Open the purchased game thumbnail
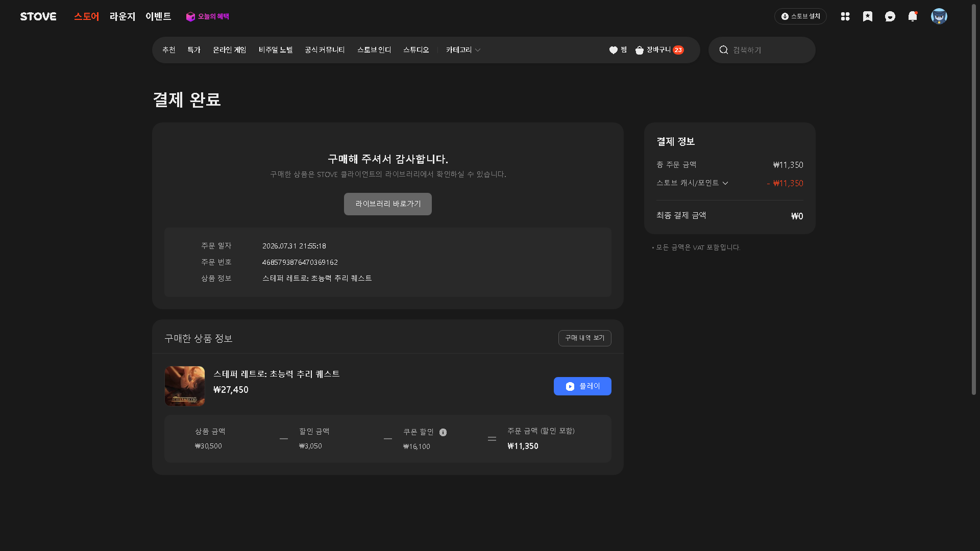The width and height of the screenshot is (980, 551). [x=185, y=386]
